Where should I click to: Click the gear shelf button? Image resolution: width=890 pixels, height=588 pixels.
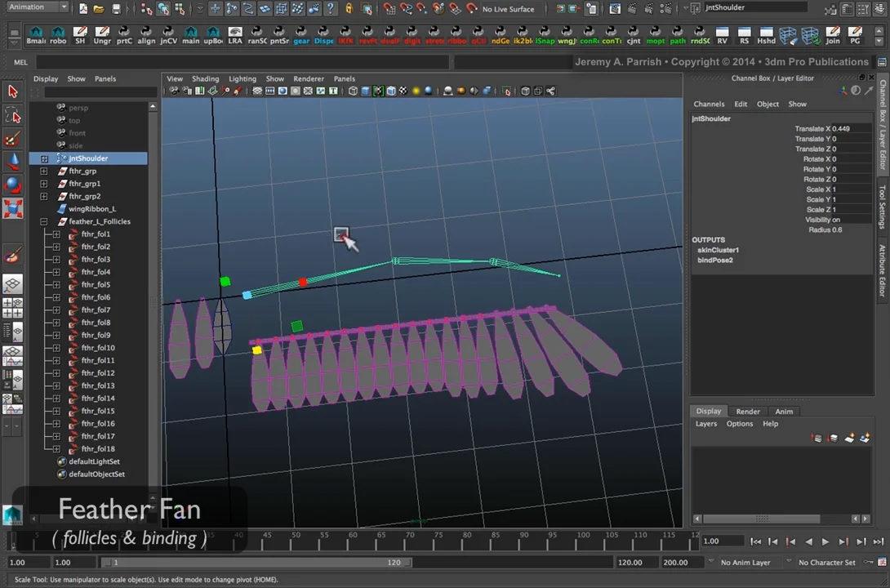301,35
